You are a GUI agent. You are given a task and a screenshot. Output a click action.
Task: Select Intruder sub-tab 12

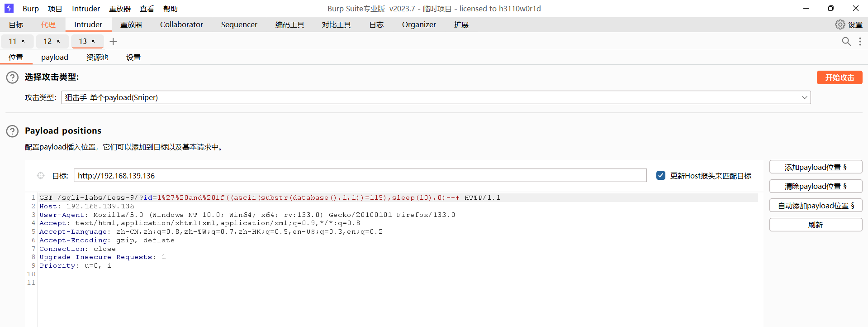click(47, 41)
